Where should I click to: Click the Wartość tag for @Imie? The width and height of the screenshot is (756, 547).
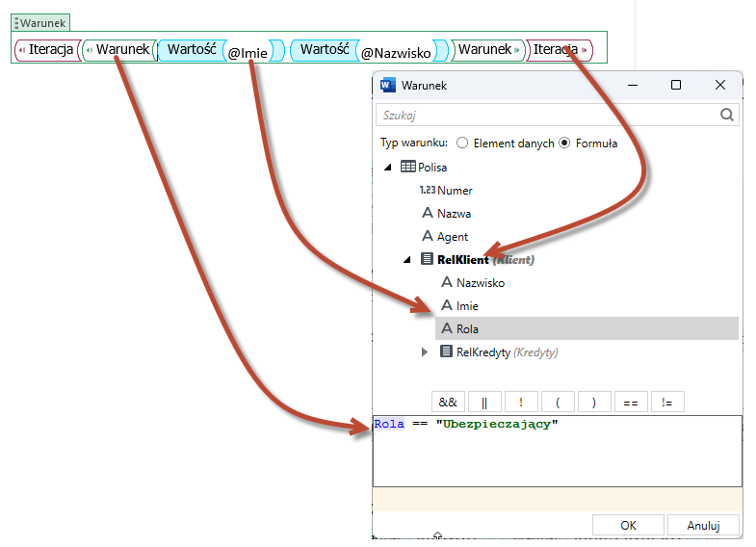coord(192,50)
